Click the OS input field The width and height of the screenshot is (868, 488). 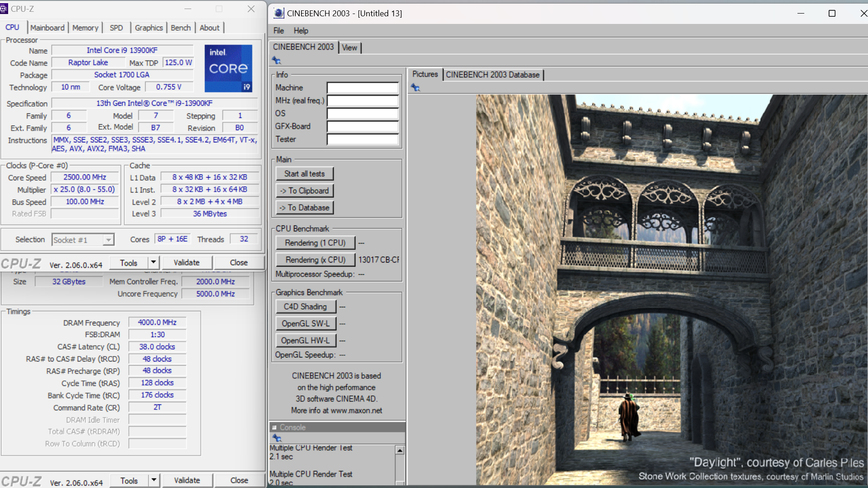(363, 113)
